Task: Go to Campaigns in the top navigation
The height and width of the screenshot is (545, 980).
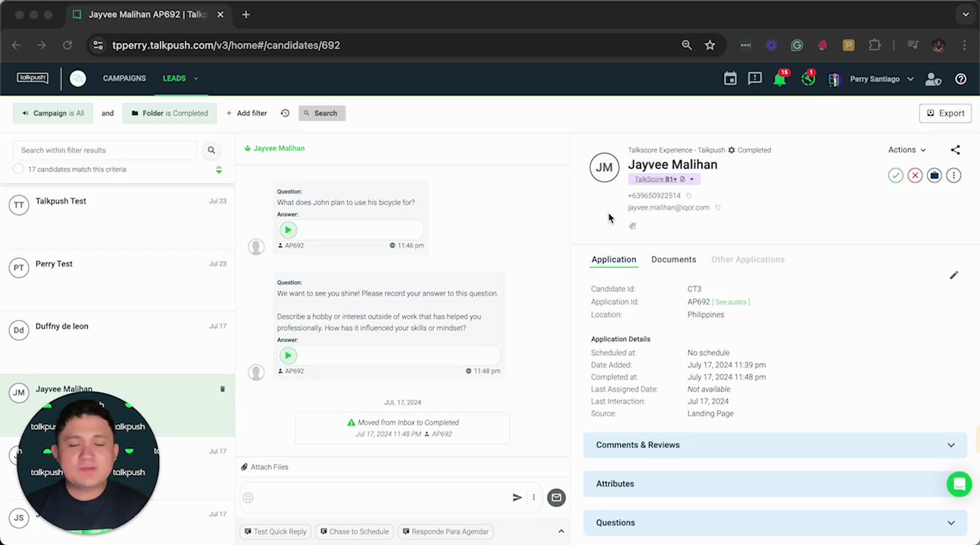Action: coord(124,78)
